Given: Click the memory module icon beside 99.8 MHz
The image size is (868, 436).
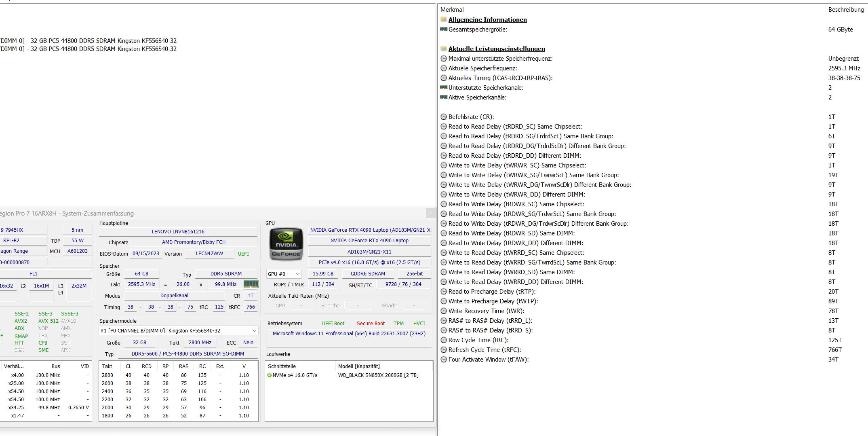Looking at the screenshot, I should pos(251,284).
